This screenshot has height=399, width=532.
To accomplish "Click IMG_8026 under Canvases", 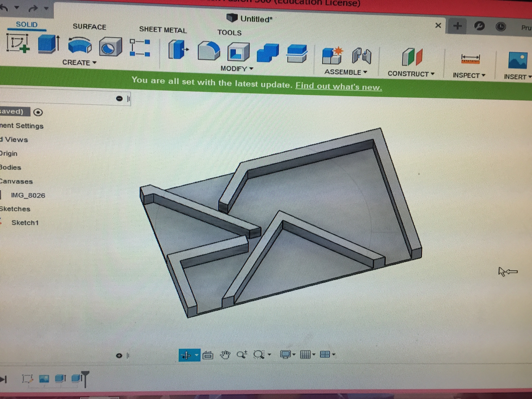I will (28, 196).
